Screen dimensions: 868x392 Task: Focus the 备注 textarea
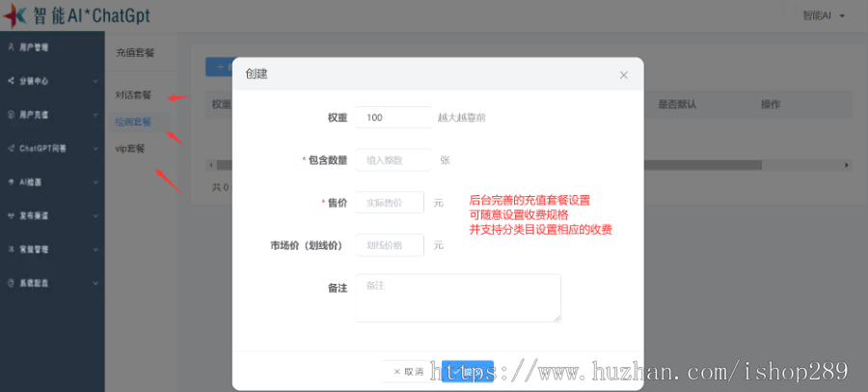pyautogui.click(x=458, y=297)
